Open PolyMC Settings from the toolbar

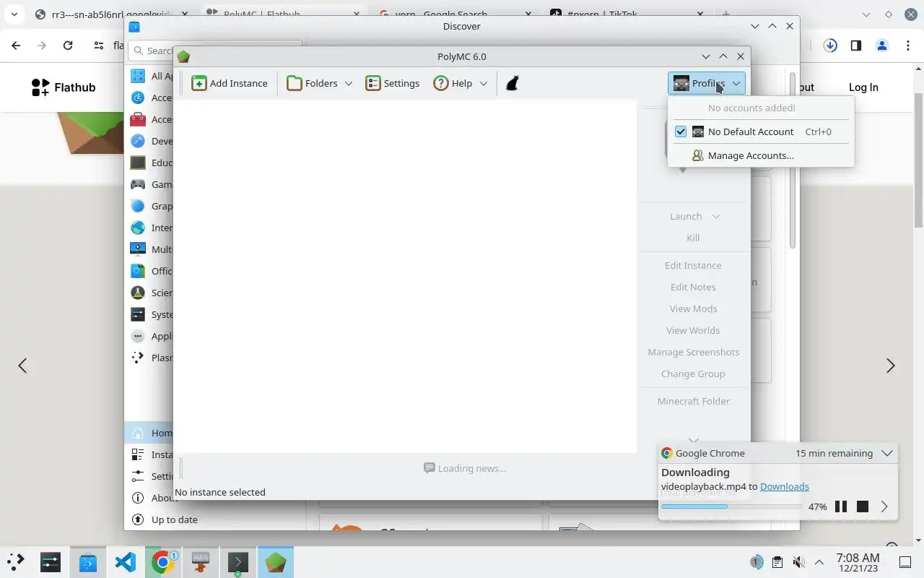click(393, 83)
